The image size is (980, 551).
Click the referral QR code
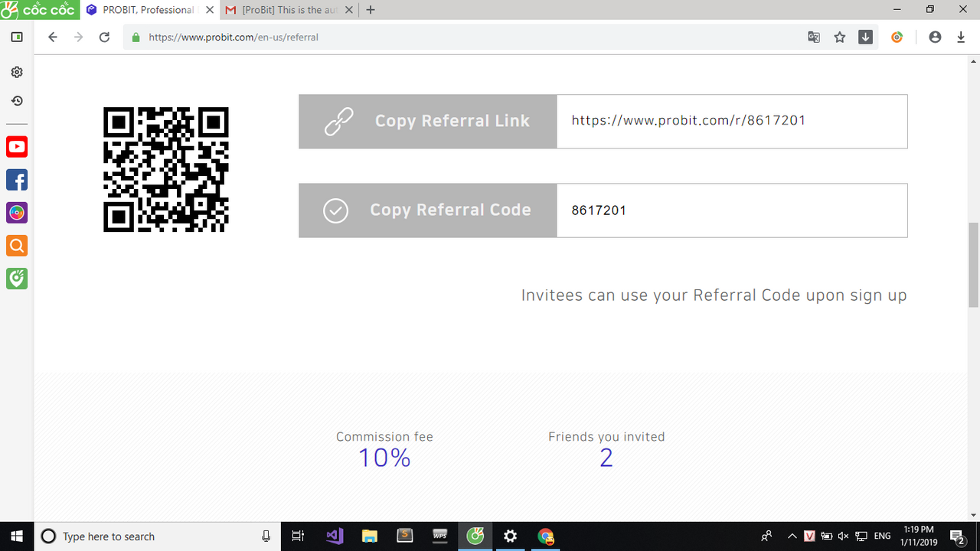[166, 169]
